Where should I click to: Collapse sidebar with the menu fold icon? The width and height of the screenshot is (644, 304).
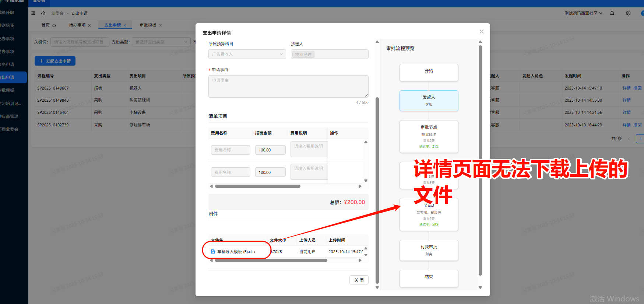[34, 13]
